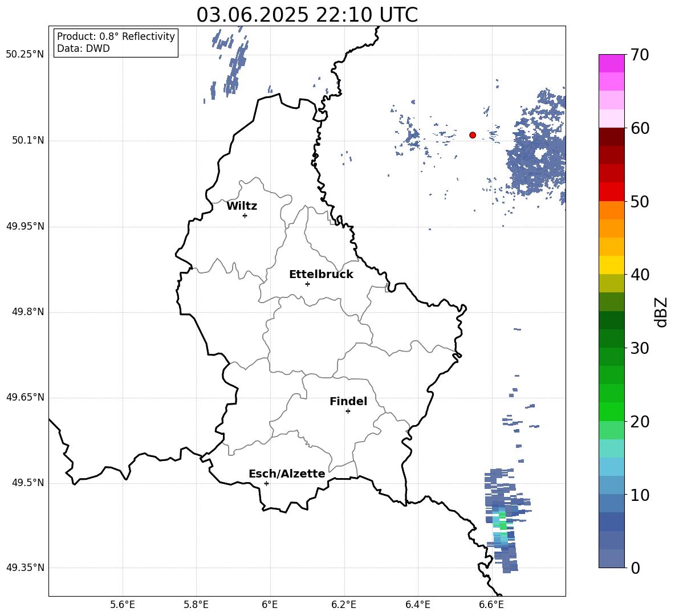Pick the yellow 40 dBZ colorbar swatch
The width and height of the screenshot is (675, 616).
611,265
